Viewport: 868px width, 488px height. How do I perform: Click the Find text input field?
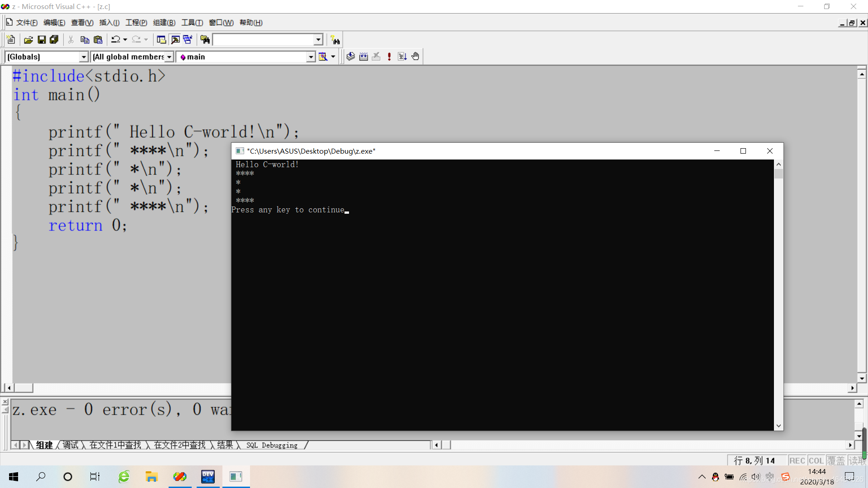tap(263, 40)
